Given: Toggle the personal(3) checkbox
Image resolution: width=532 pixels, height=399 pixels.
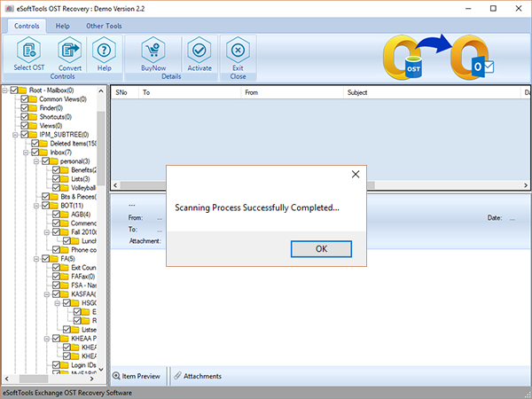Looking at the screenshot, I should coord(45,160).
